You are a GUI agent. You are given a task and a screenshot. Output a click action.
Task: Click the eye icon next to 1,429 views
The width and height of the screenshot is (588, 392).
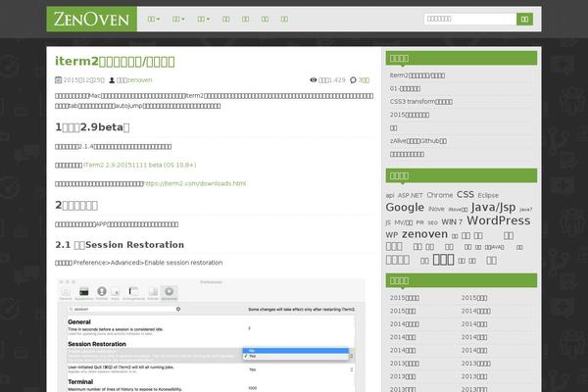click(x=314, y=80)
